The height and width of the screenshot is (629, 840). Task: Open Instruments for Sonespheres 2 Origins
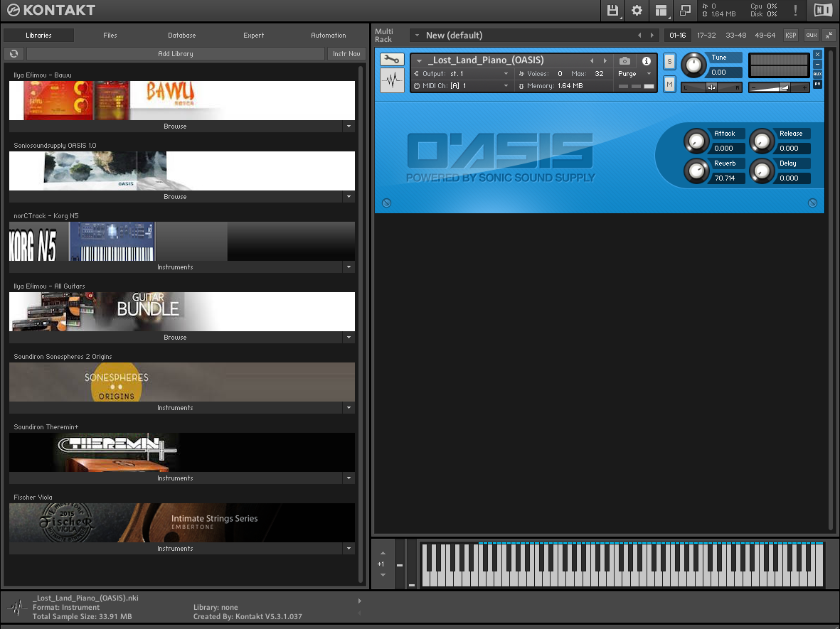tap(175, 408)
